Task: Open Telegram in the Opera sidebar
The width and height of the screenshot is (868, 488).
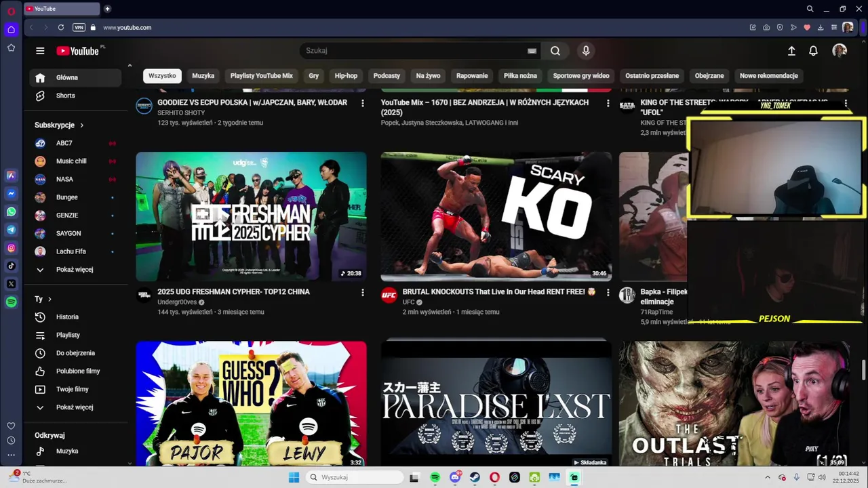Action: (11, 230)
